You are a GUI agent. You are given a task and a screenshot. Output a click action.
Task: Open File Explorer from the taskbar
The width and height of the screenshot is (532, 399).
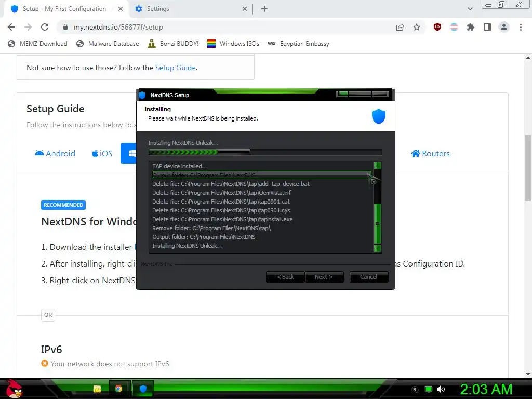pos(97,389)
